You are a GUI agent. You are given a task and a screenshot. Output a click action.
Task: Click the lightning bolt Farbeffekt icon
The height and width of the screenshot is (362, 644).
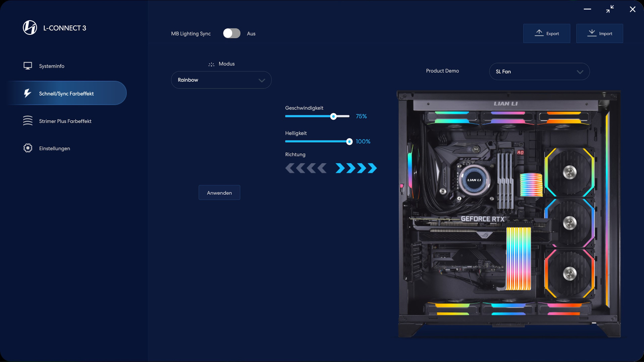tap(28, 93)
